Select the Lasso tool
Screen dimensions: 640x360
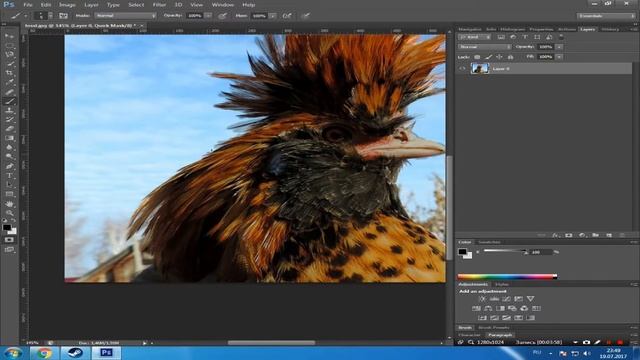tap(9, 54)
